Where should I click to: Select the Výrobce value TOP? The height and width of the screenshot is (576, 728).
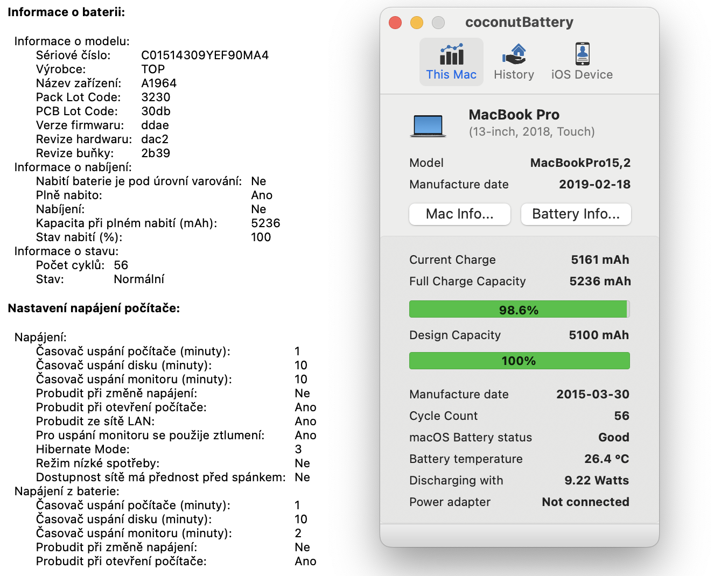(153, 69)
